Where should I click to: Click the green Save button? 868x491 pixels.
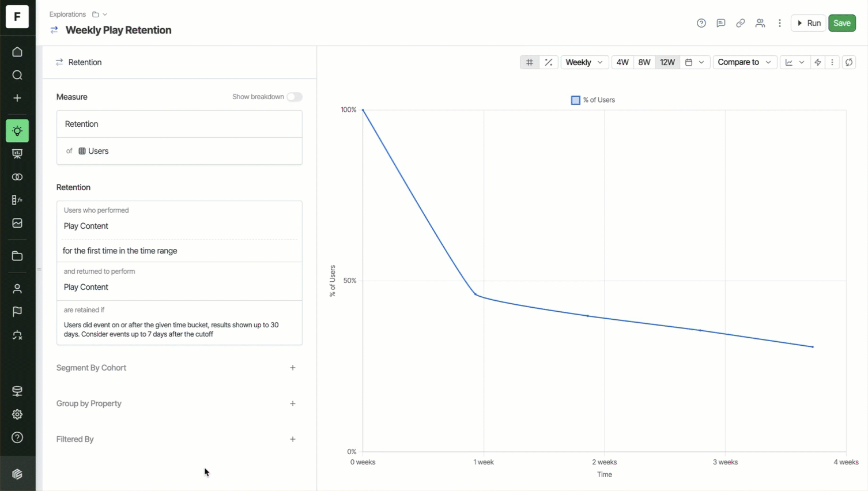[x=841, y=23]
